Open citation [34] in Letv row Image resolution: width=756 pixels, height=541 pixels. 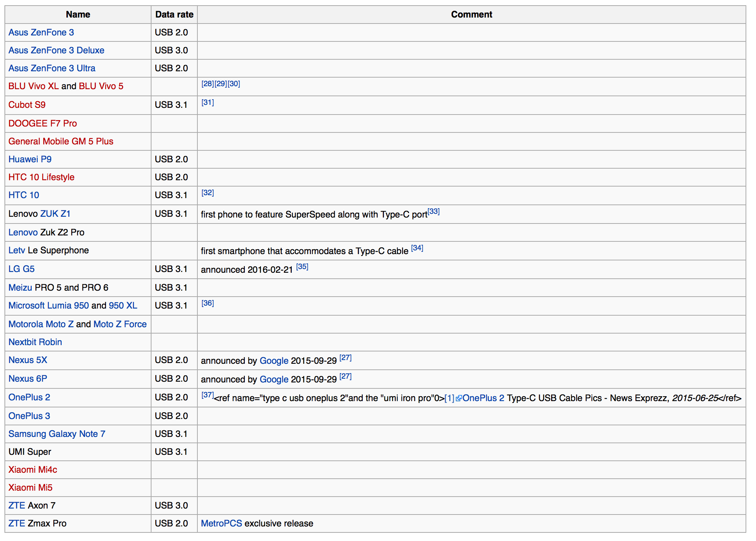click(417, 248)
